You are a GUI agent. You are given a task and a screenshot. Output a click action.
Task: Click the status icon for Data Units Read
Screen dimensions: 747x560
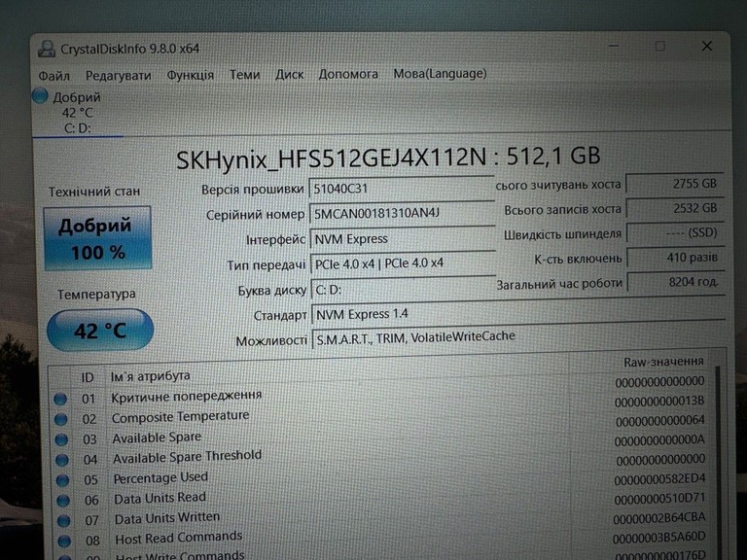click(63, 501)
